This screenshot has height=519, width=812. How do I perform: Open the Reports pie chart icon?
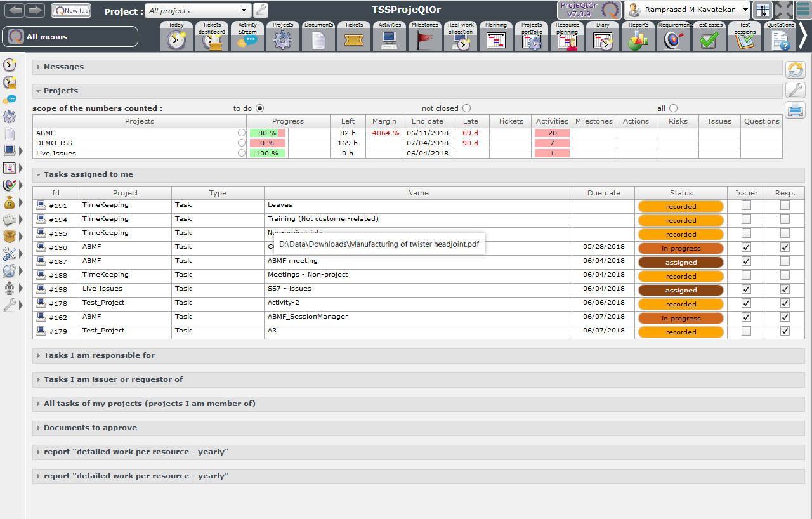[638, 40]
